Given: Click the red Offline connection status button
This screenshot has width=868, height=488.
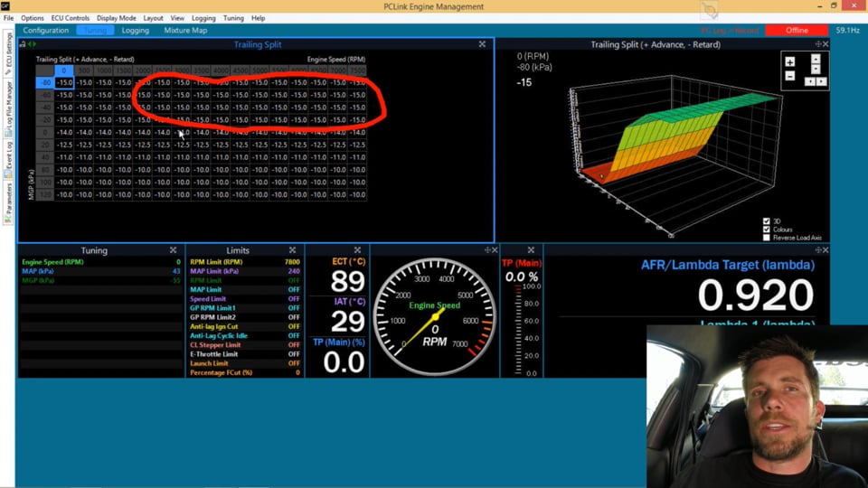Looking at the screenshot, I should [x=797, y=31].
